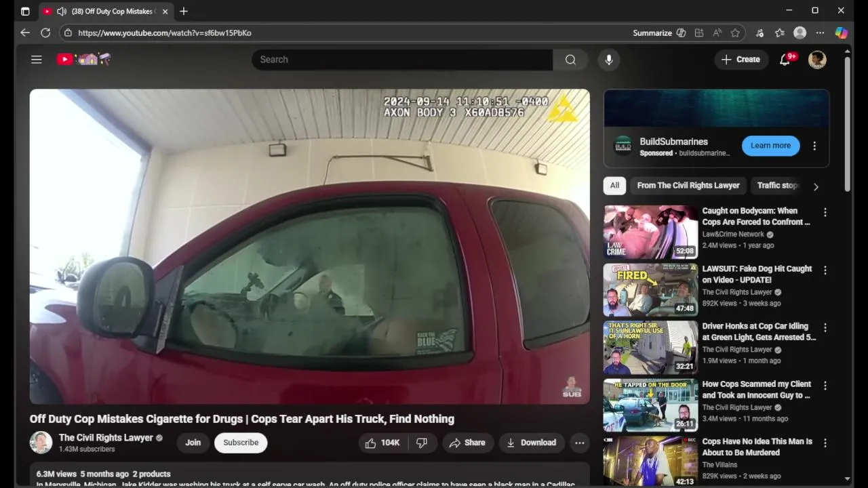Open Fake Dog Hit video thumbnail
Image resolution: width=868 pixels, height=488 pixels.
pyautogui.click(x=650, y=289)
